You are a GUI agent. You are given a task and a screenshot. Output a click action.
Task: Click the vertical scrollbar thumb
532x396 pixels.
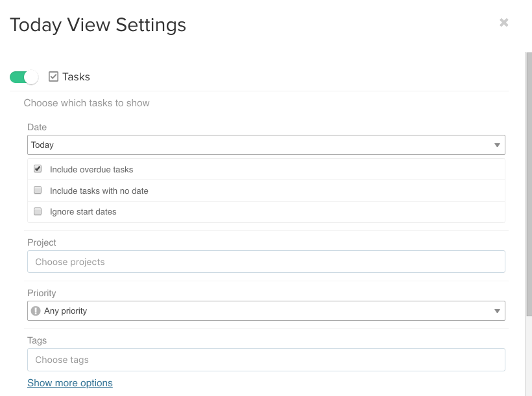pyautogui.click(x=529, y=184)
